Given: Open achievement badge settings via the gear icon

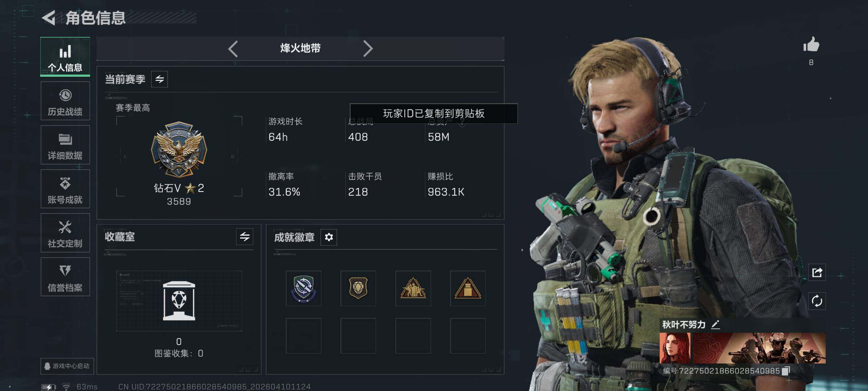Looking at the screenshot, I should (329, 237).
